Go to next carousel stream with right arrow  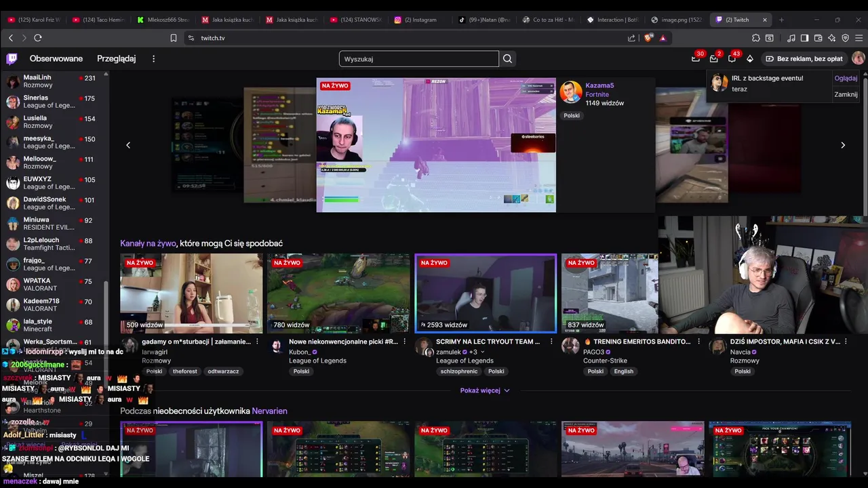(843, 145)
